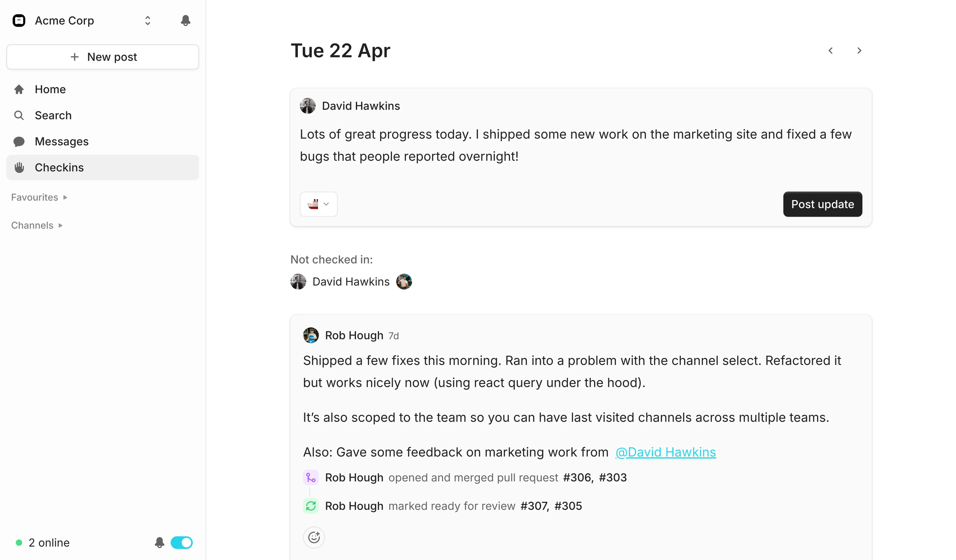Go to the previous day arrow
Viewport: 956px width, 560px height.
[x=830, y=51]
